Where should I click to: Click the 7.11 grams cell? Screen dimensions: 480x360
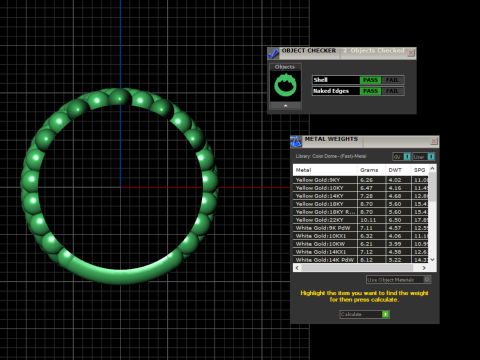[x=371, y=228]
